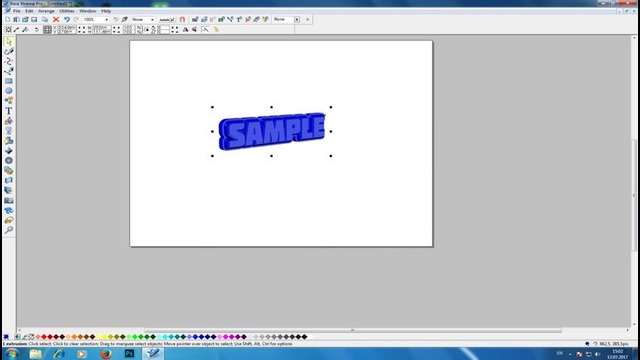This screenshot has height=360, width=640.
Task: Click the yellow flag icon on info bar
Action: click(216, 29)
